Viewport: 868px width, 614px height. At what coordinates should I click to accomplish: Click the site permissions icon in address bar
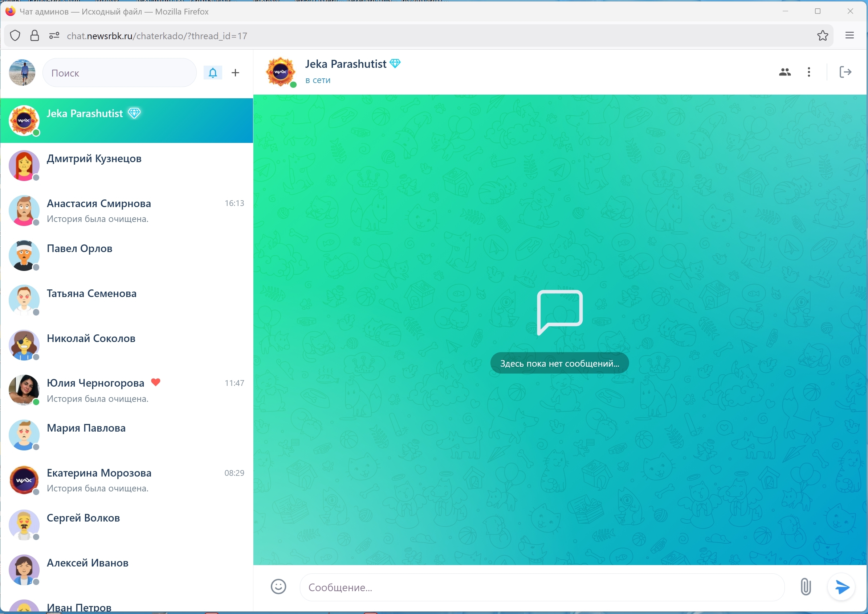[x=54, y=36]
